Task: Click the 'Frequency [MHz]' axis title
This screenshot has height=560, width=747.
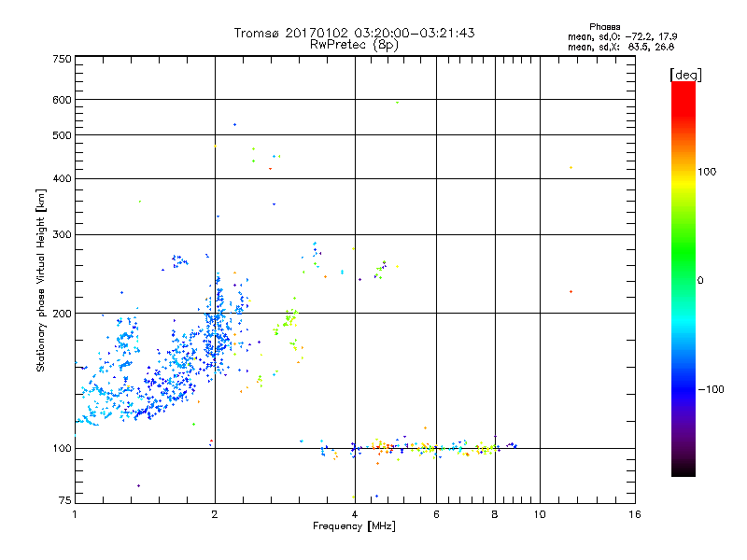Action: coord(354,526)
